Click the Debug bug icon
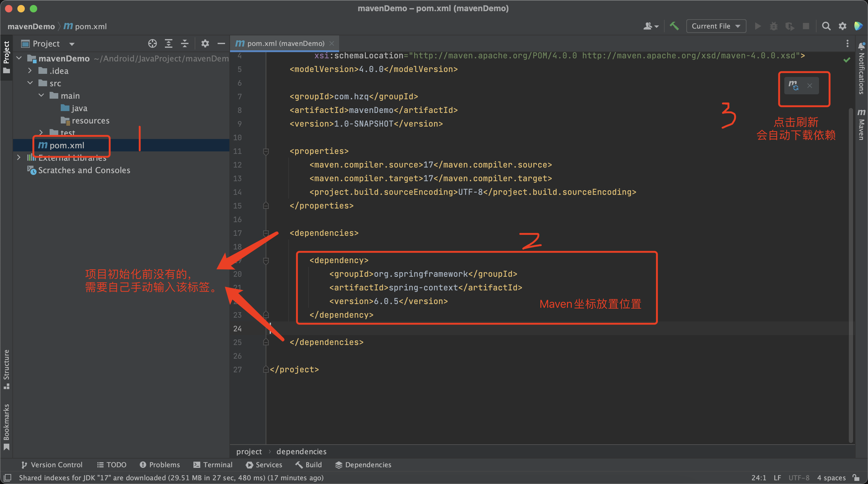 (x=774, y=26)
